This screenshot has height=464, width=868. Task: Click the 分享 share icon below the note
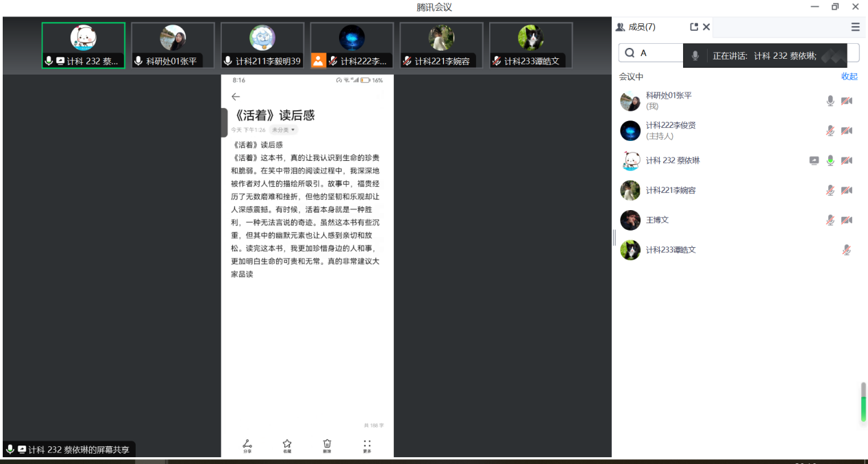point(247,446)
